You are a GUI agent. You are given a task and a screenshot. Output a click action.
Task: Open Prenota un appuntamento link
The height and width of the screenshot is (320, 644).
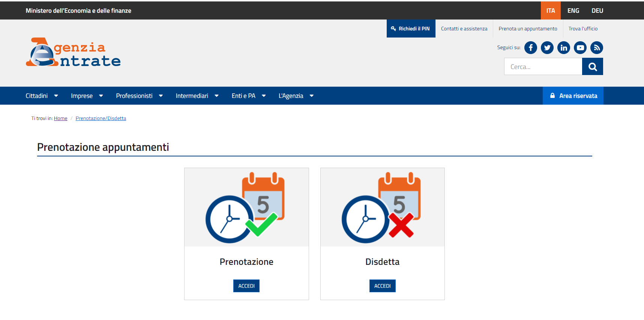(x=528, y=29)
